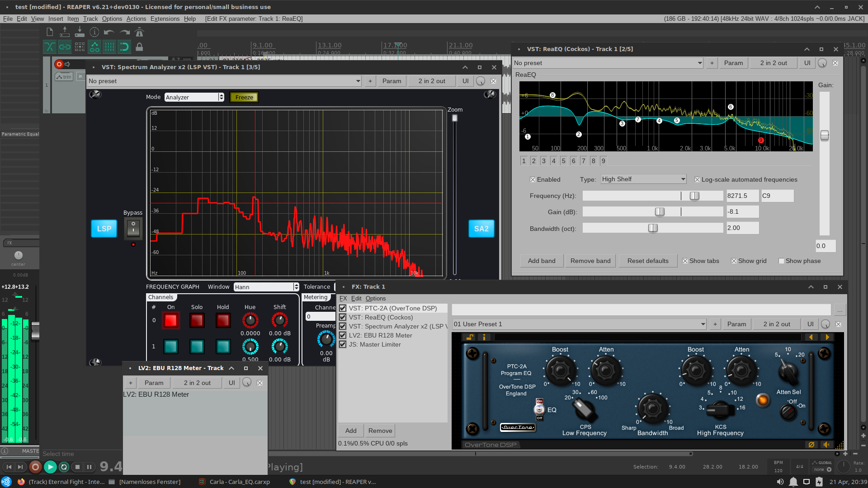The image size is (868, 488).
Task: Open the 01 User Preset 1 dropdown
Action: coord(579,324)
